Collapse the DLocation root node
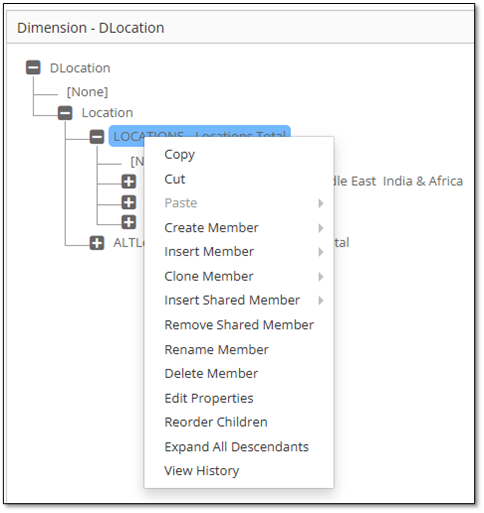Viewport: 484px width, 513px height. 33,67
